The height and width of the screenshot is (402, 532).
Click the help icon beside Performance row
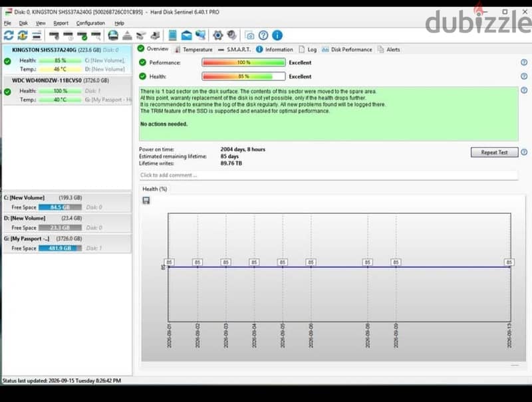pos(524,62)
